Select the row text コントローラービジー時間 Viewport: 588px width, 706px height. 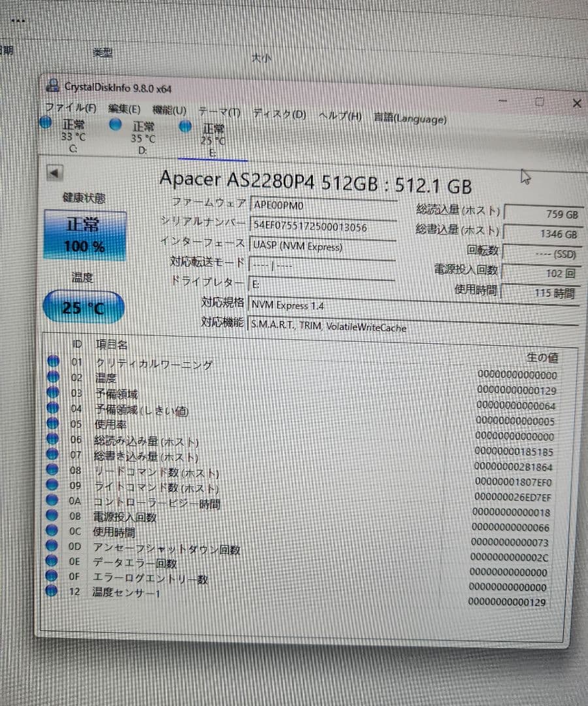point(157,503)
